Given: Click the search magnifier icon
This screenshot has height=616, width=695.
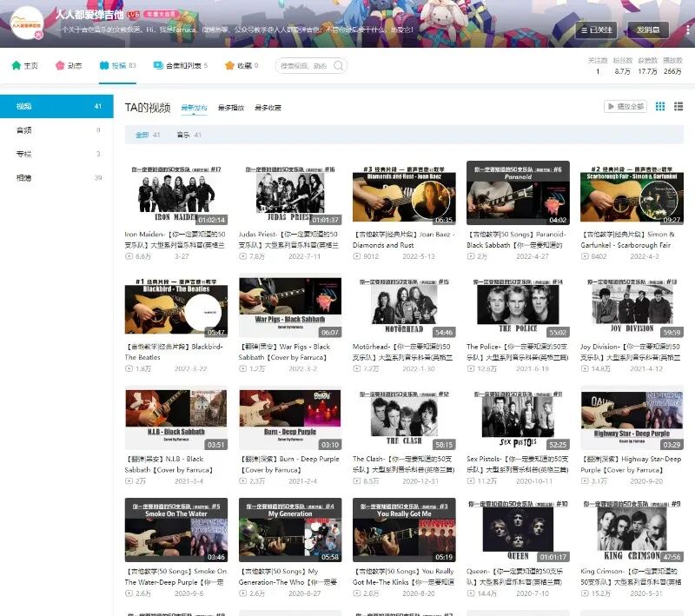Looking at the screenshot, I should coord(338,65).
